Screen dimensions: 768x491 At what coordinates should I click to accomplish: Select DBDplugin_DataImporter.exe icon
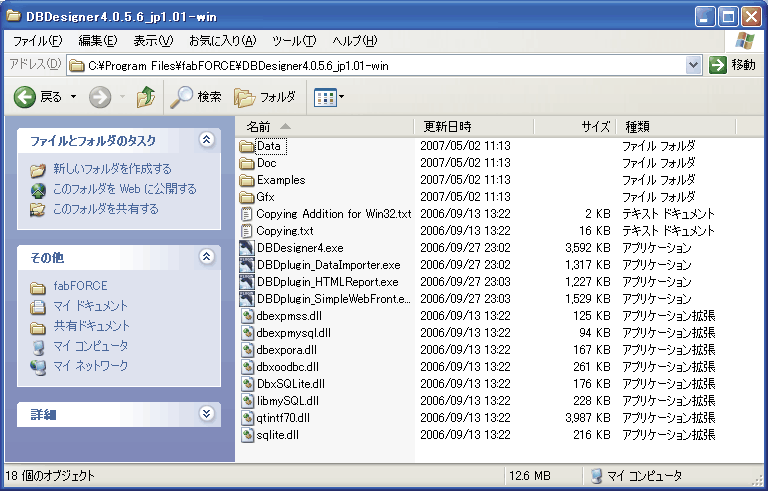point(247,265)
